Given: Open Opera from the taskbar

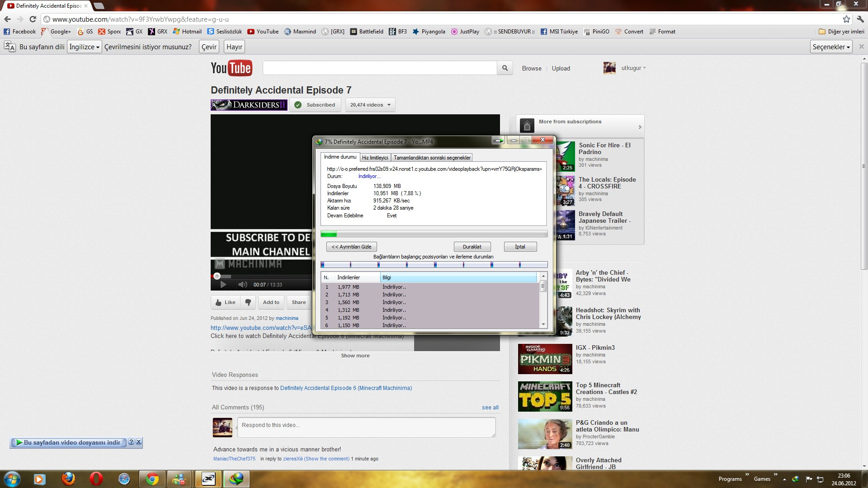Looking at the screenshot, I should (x=96, y=479).
